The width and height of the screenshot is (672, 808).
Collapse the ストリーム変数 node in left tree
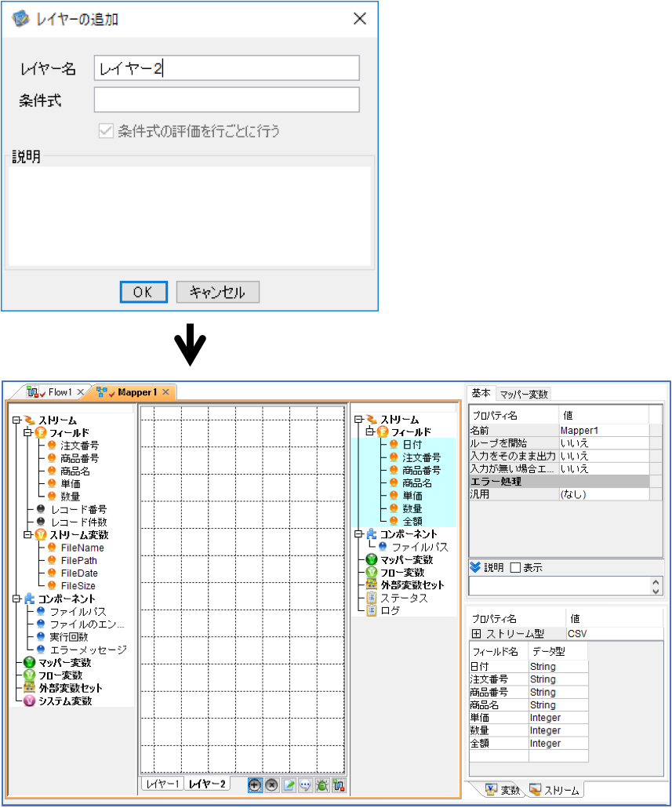27,535
